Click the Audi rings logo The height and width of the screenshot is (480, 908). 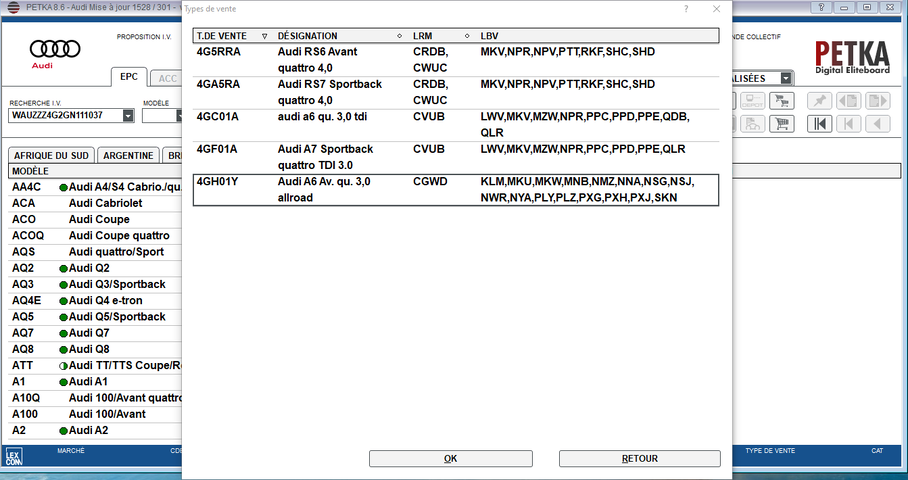coord(55,49)
